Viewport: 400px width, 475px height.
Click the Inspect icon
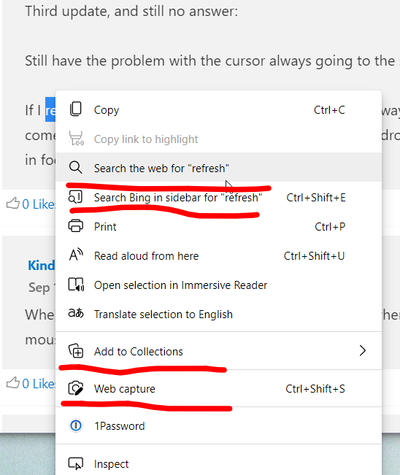point(76,463)
